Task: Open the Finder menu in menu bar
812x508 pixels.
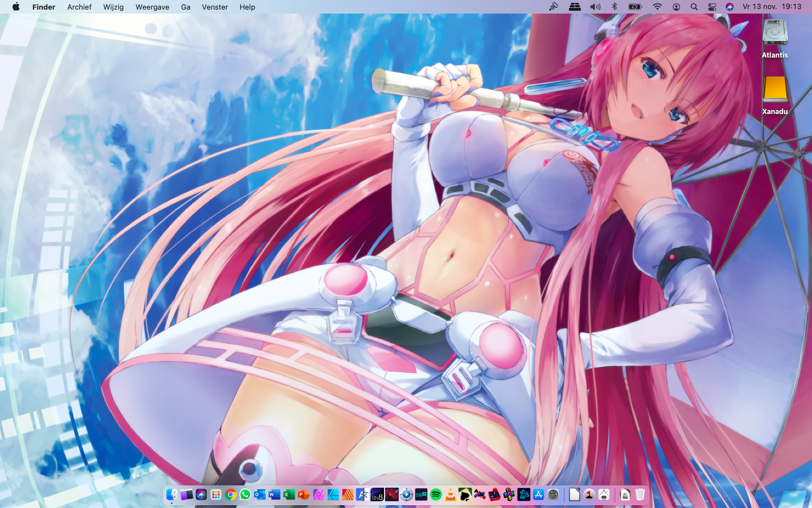Action: click(43, 7)
